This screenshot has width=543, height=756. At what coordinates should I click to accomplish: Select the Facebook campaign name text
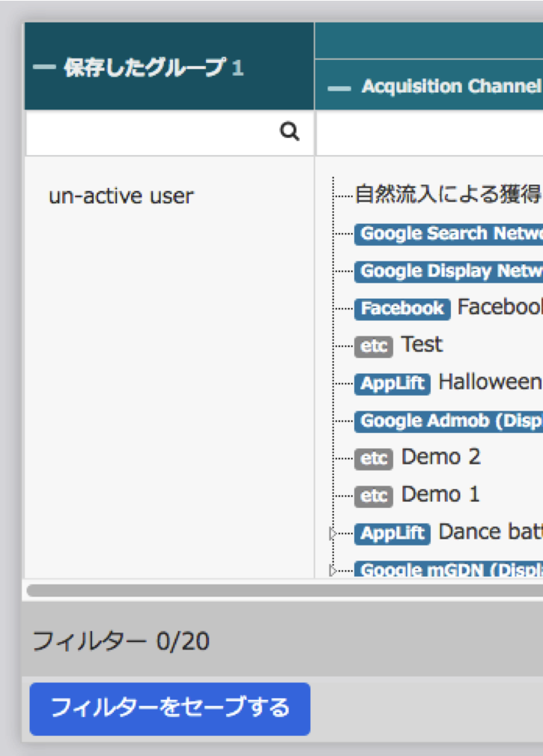coord(500,307)
